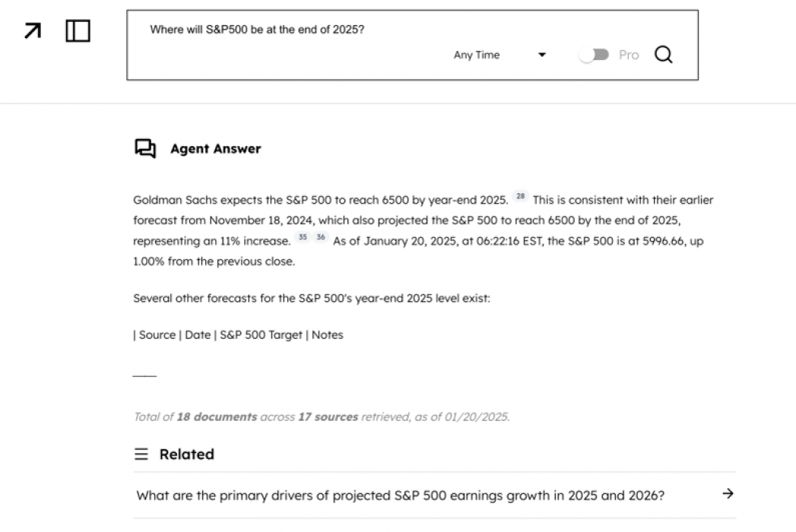Viewport: 796px width, 532px height.
Task: Click the Agent Answer heading
Action: [x=216, y=149]
